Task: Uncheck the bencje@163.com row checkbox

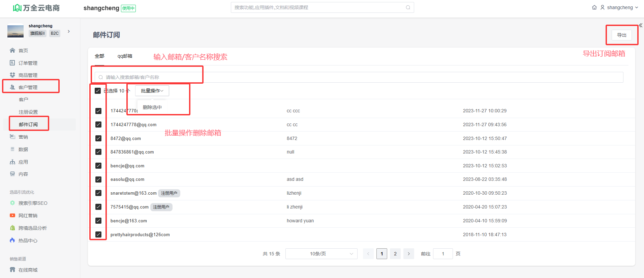Action: tap(98, 221)
